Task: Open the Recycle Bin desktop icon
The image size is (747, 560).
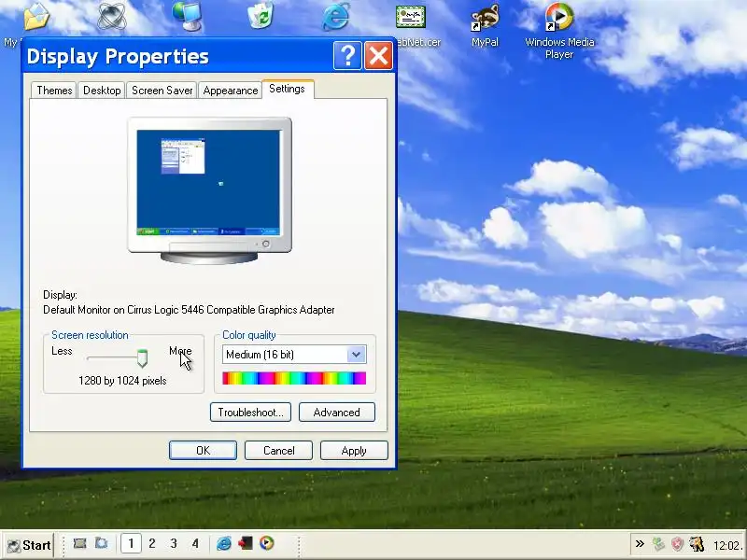Action: pyautogui.click(x=261, y=15)
